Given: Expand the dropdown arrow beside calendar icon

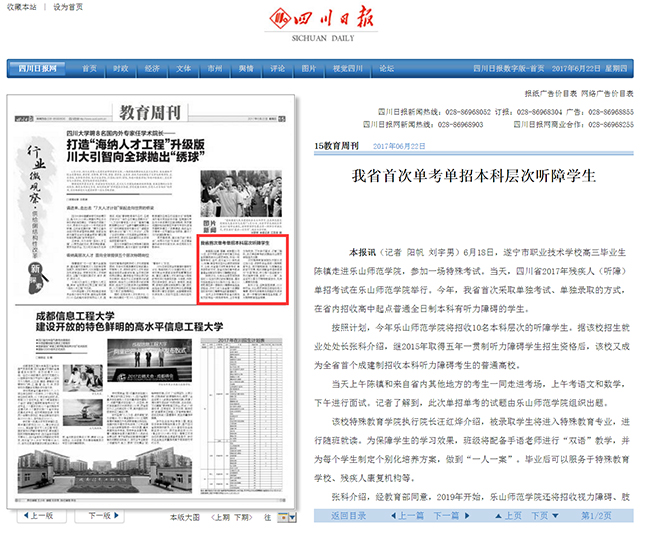Looking at the screenshot, I should click(x=292, y=517).
